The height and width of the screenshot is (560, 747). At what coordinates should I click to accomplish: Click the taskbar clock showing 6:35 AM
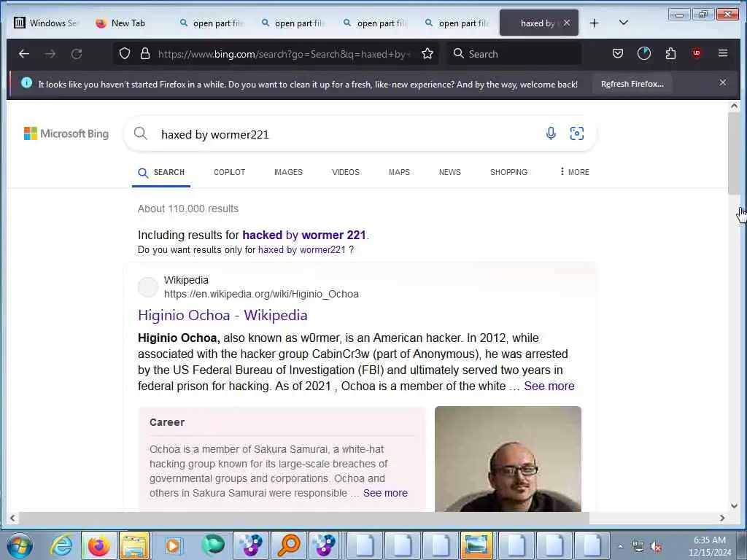(709, 545)
